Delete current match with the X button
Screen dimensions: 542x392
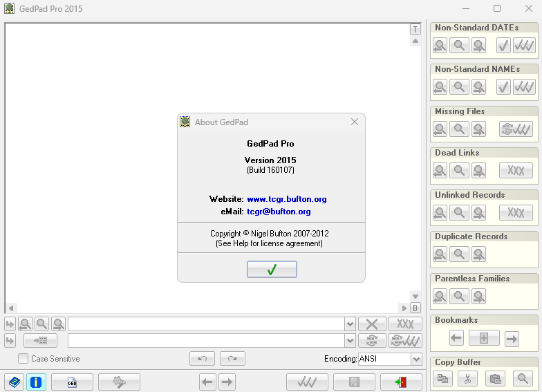(x=372, y=324)
